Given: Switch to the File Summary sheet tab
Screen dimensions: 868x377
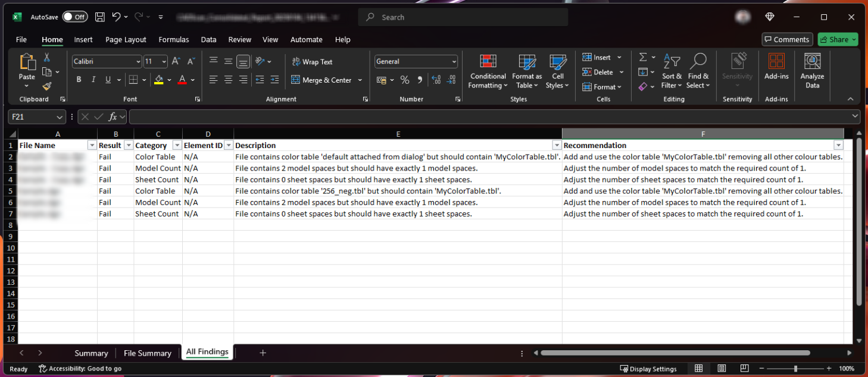Looking at the screenshot, I should point(147,353).
